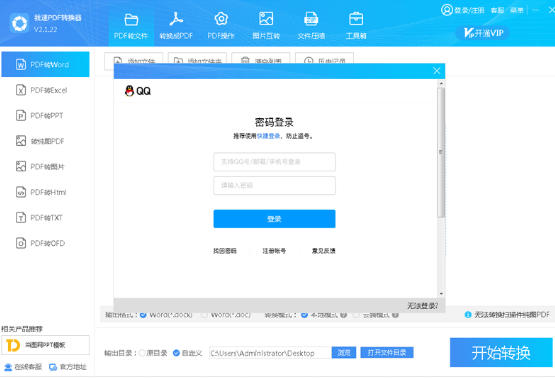The image size is (555, 378).
Task: Open the PDF转文件 tab
Action: pyautogui.click(x=131, y=26)
